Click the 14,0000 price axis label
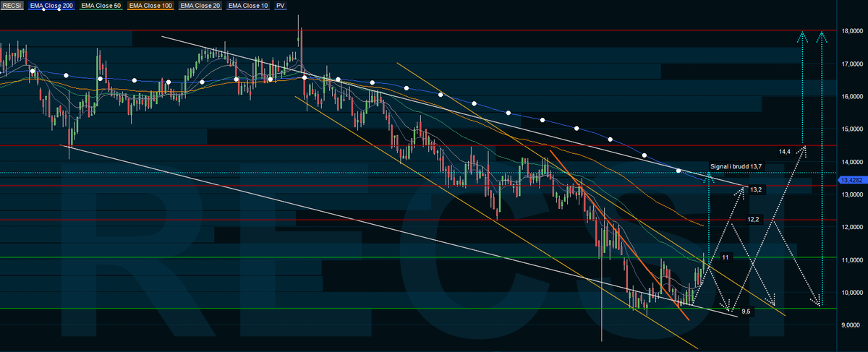 [x=851, y=162]
